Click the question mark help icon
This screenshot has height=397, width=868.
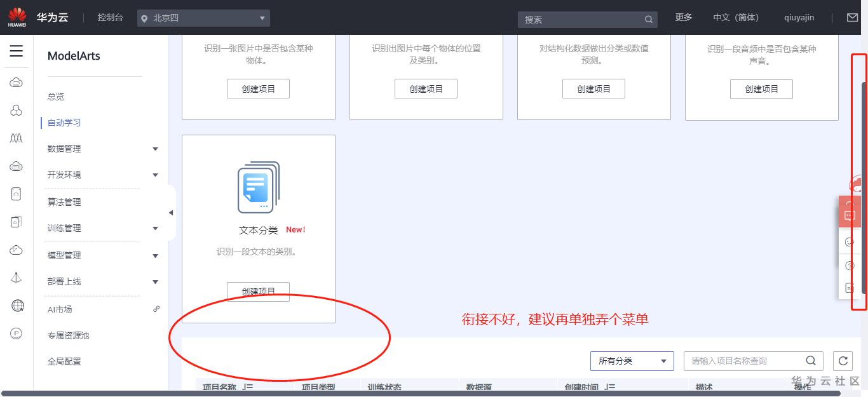(850, 266)
